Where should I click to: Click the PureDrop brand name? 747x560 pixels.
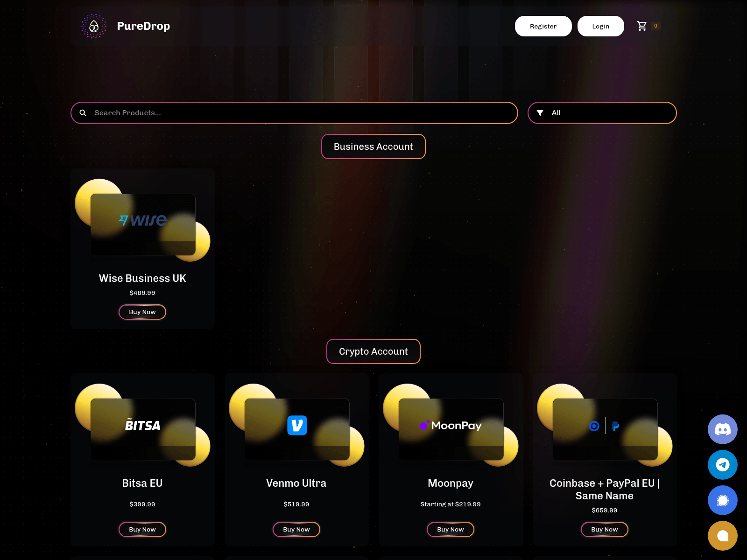coord(143,26)
